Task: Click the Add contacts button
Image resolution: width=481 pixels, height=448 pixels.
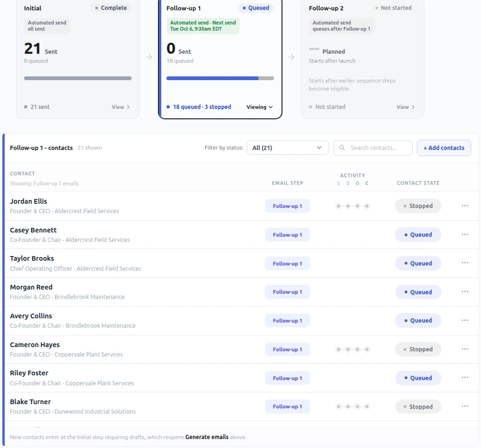Action: click(444, 148)
